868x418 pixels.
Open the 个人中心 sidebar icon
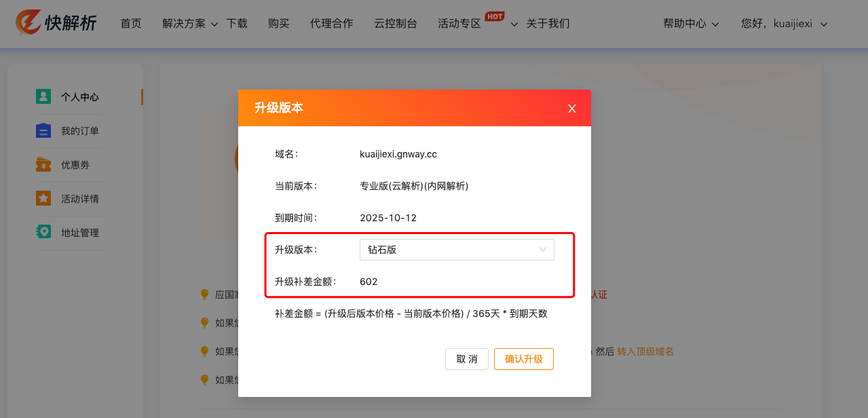[43, 96]
